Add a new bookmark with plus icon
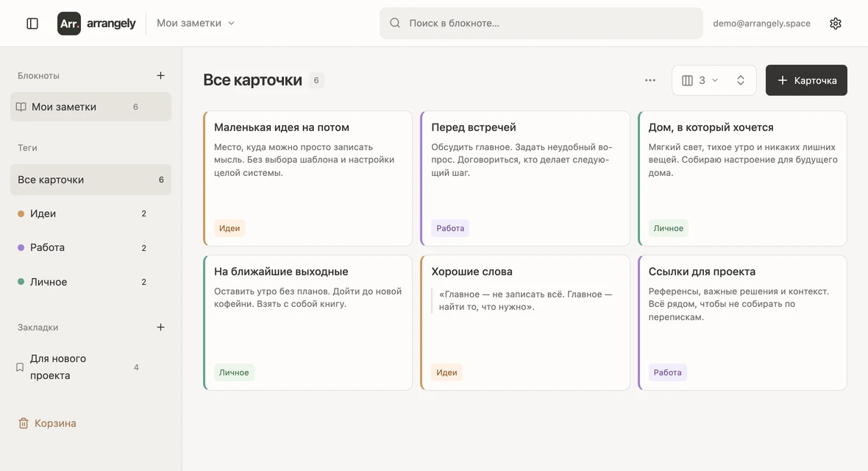Screen dimensions: 868x471 tap(160, 327)
